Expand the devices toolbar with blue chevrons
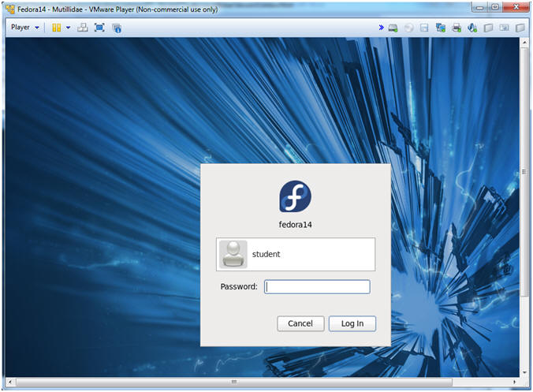533x392 pixels. coord(381,27)
